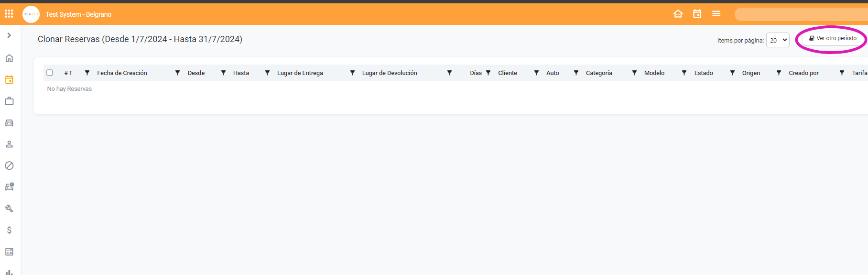Open the calendar icon in top bar
This screenshot has width=868, height=275.
(697, 14)
